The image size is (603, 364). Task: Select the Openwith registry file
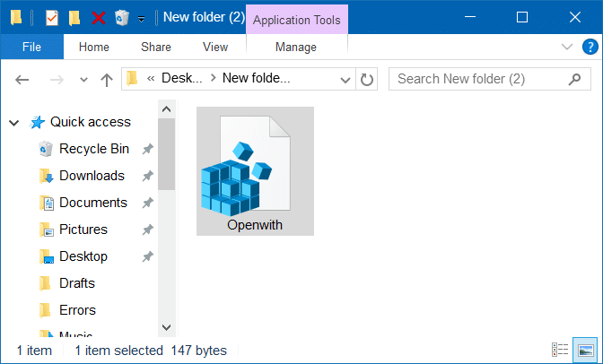click(x=255, y=171)
